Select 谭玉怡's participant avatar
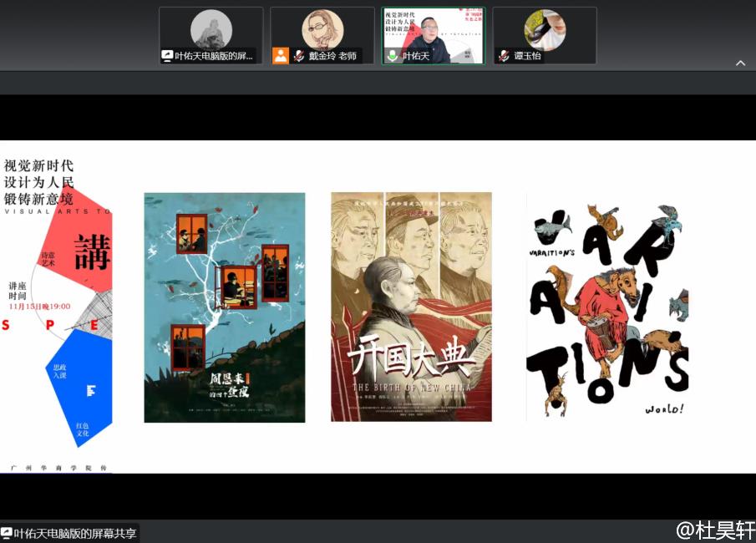 pyautogui.click(x=545, y=30)
